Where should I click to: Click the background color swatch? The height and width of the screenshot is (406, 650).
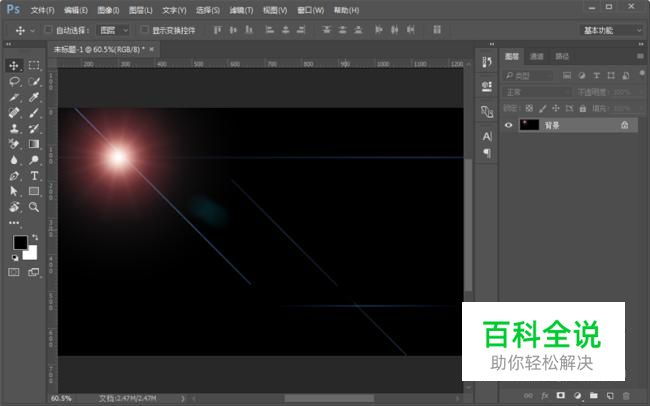tap(32, 253)
